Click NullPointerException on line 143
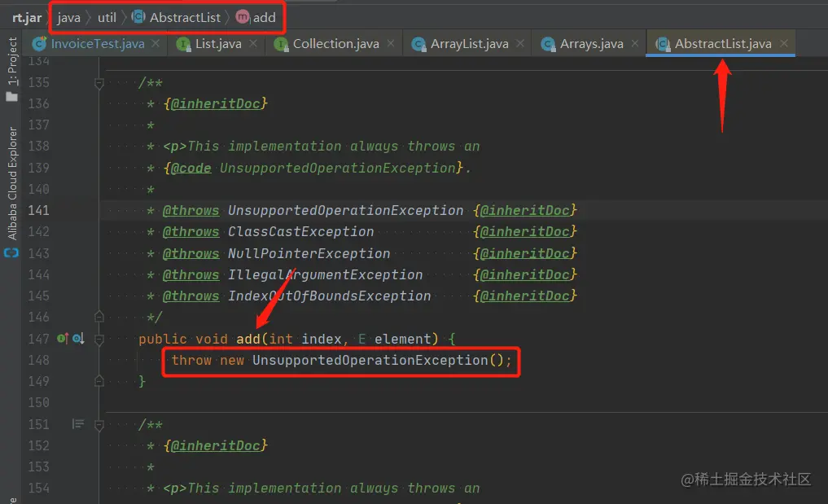 309,253
